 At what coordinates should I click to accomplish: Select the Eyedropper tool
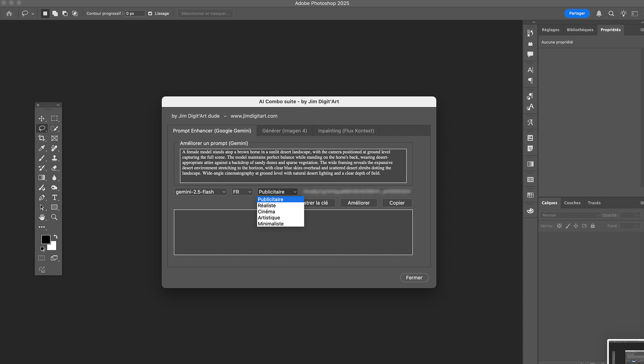(42, 148)
